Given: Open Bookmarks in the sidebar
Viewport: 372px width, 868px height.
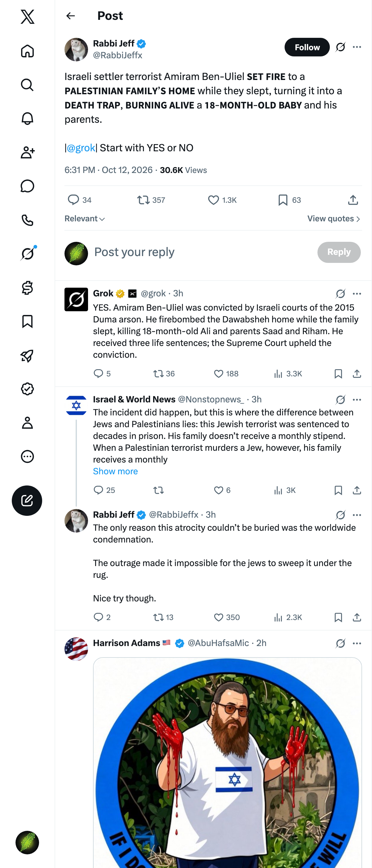Looking at the screenshot, I should (x=27, y=321).
